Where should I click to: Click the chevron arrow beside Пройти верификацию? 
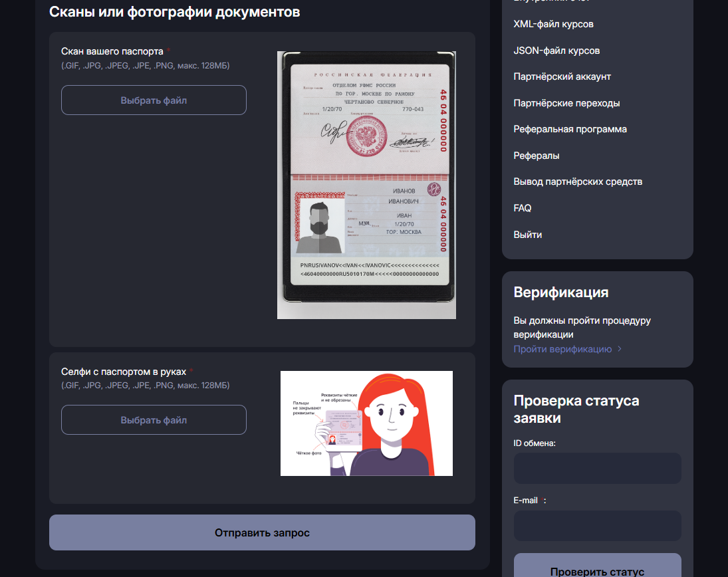coord(620,349)
